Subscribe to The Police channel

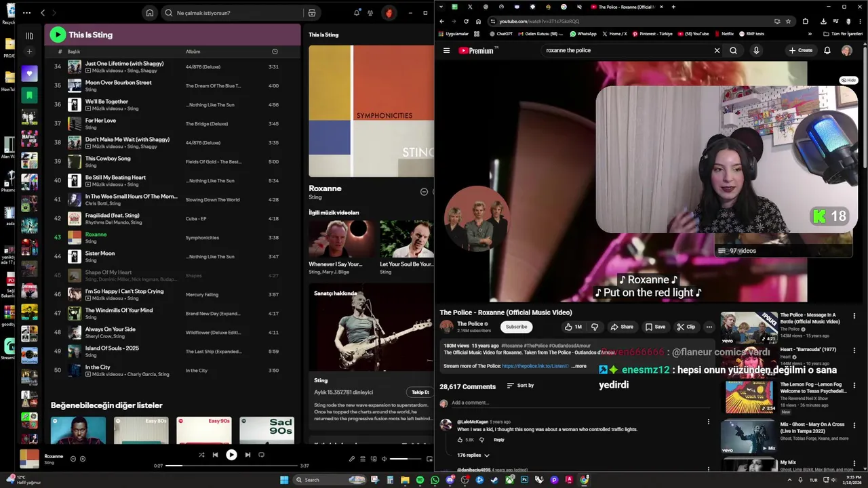pyautogui.click(x=516, y=327)
